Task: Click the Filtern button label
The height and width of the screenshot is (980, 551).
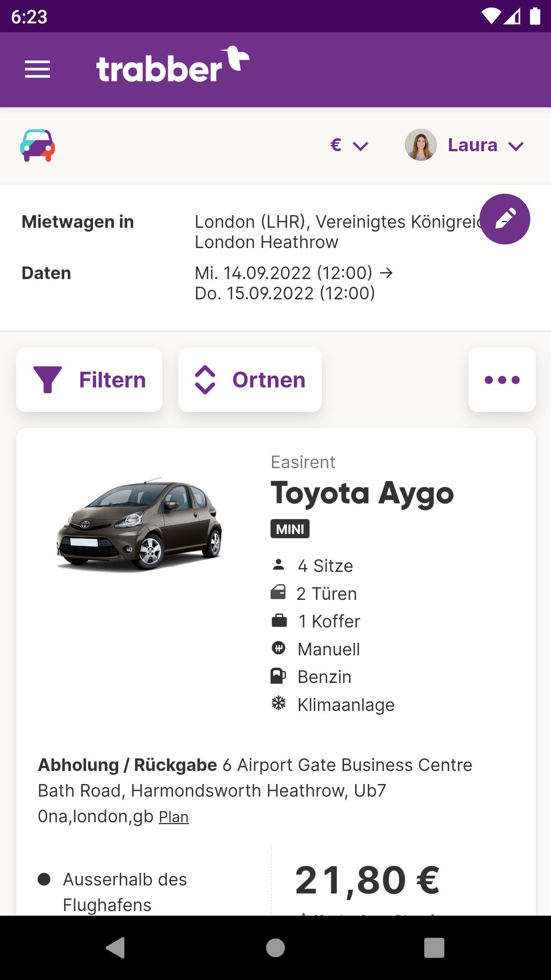Action: tap(112, 380)
